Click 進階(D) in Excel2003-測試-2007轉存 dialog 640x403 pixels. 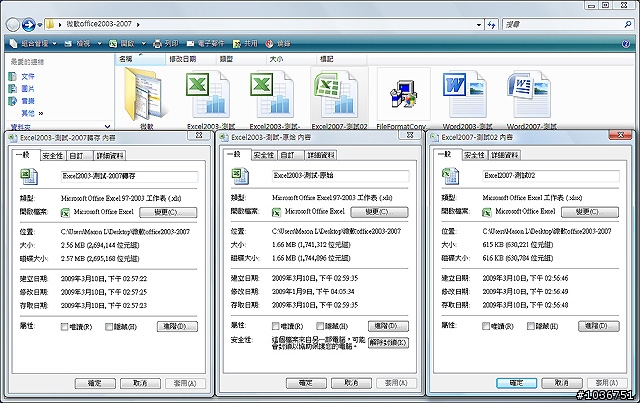point(177,326)
